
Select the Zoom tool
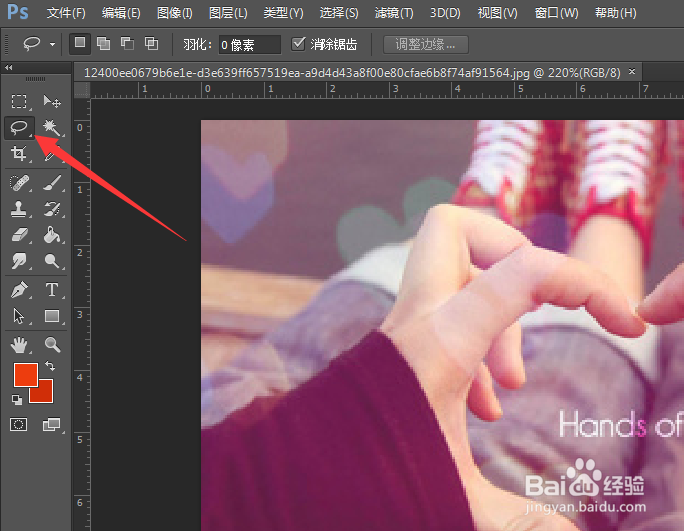[x=52, y=345]
